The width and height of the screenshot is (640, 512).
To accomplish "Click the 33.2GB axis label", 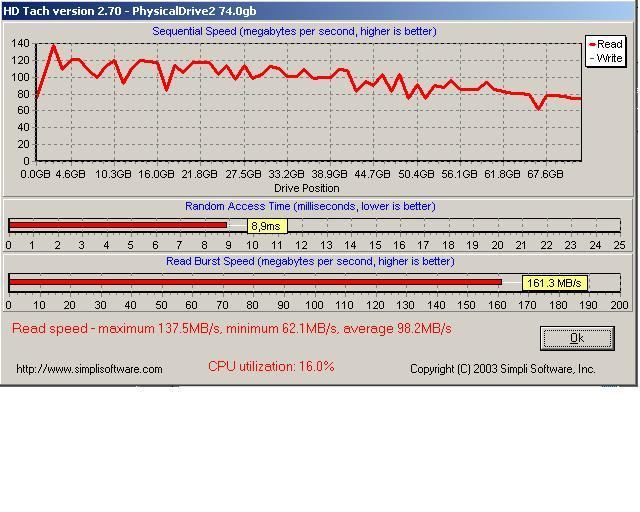I will (286, 174).
